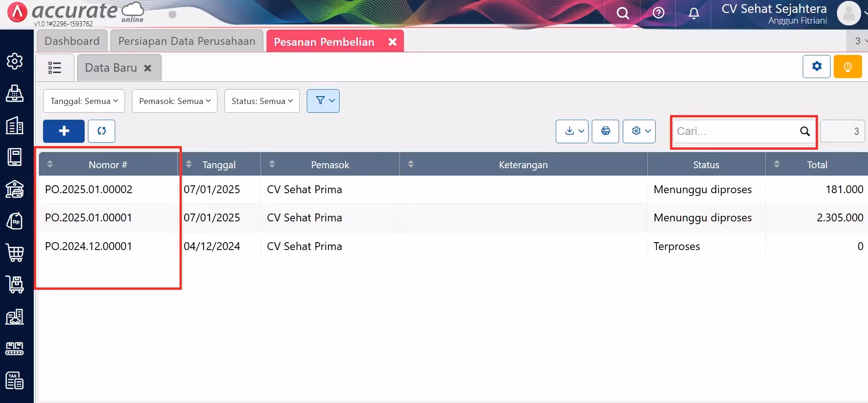Sort by Nomor # column header

[108, 165]
